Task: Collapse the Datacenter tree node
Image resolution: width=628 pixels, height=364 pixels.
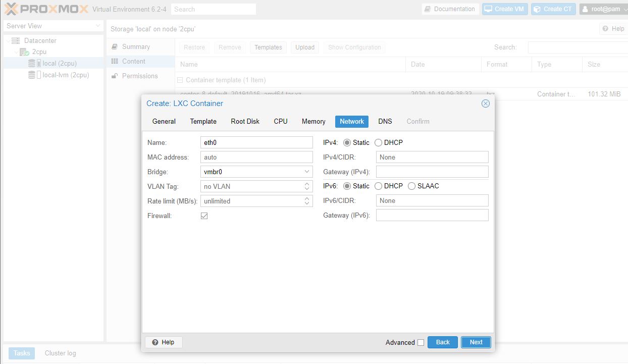Action: coord(7,41)
